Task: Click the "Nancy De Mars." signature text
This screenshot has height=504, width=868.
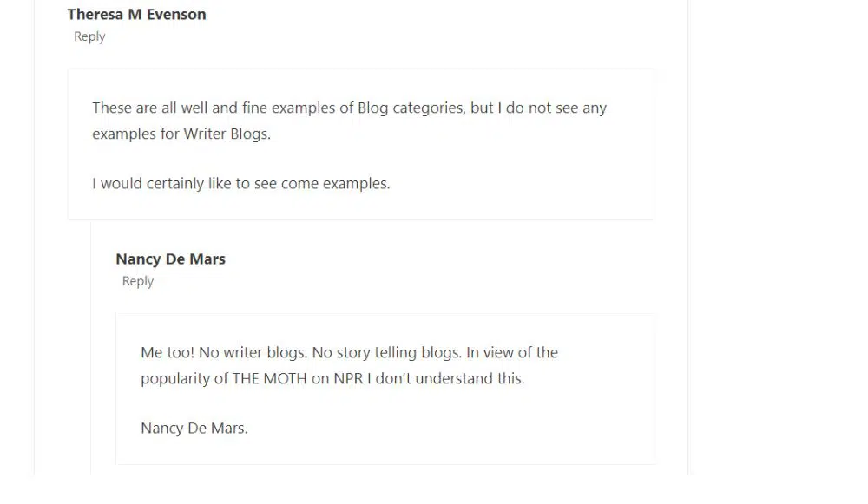Action: (194, 429)
